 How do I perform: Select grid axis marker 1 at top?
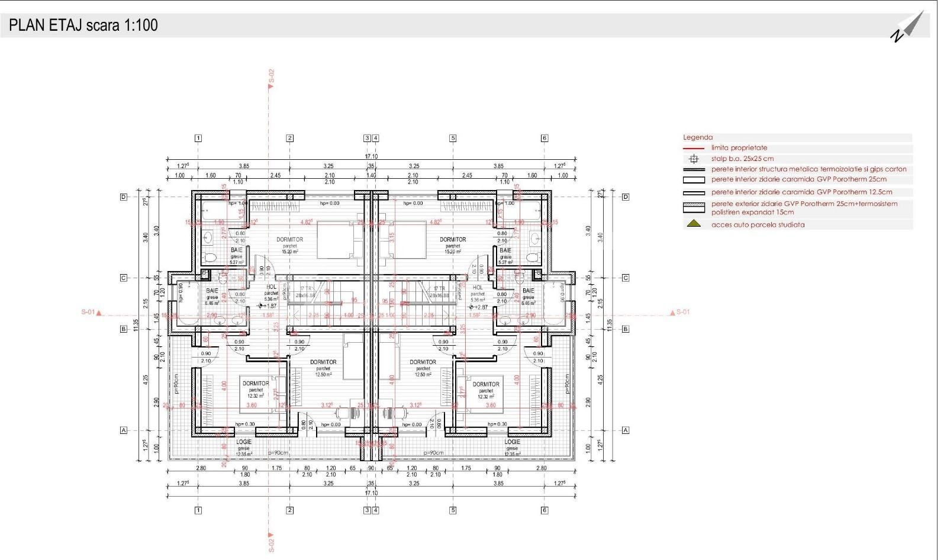tap(198, 139)
